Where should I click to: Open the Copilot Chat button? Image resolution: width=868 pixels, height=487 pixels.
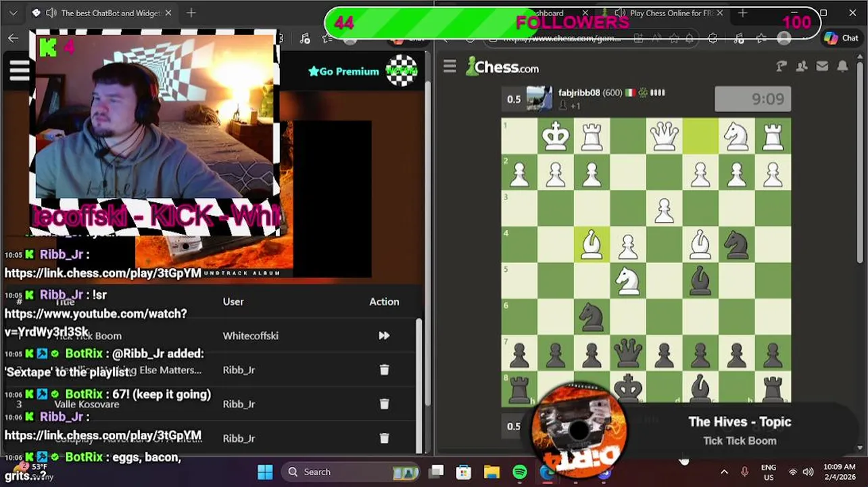point(842,39)
